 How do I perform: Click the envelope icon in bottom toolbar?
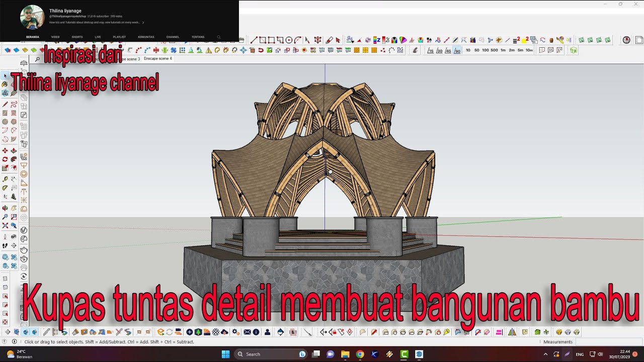pos(247,332)
